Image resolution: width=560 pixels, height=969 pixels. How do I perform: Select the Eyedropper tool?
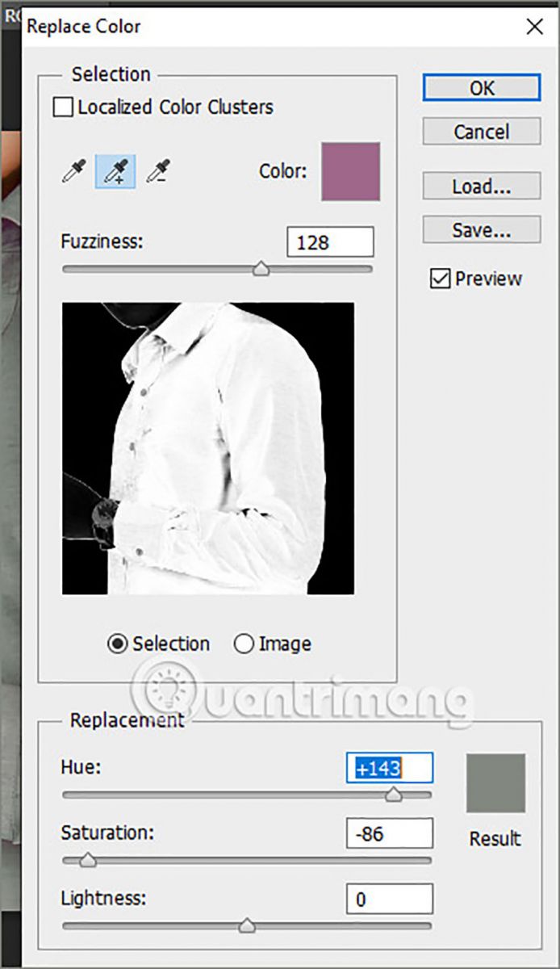click(x=73, y=172)
